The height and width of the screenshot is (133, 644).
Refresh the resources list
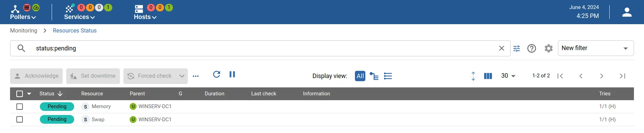[217, 74]
